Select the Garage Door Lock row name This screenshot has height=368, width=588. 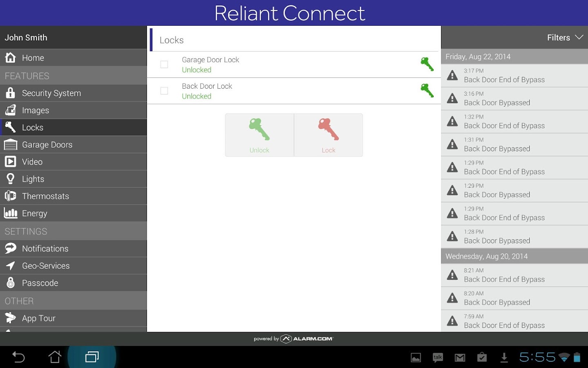[210, 60]
